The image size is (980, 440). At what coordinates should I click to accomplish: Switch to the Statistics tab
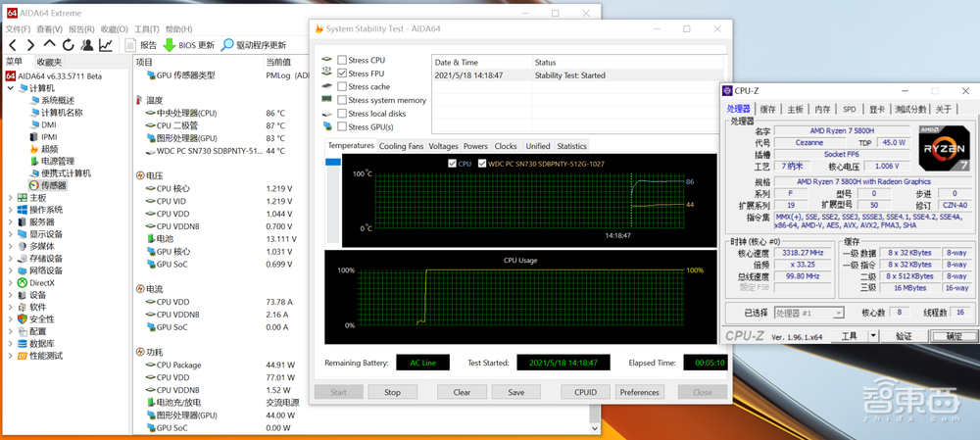(572, 146)
